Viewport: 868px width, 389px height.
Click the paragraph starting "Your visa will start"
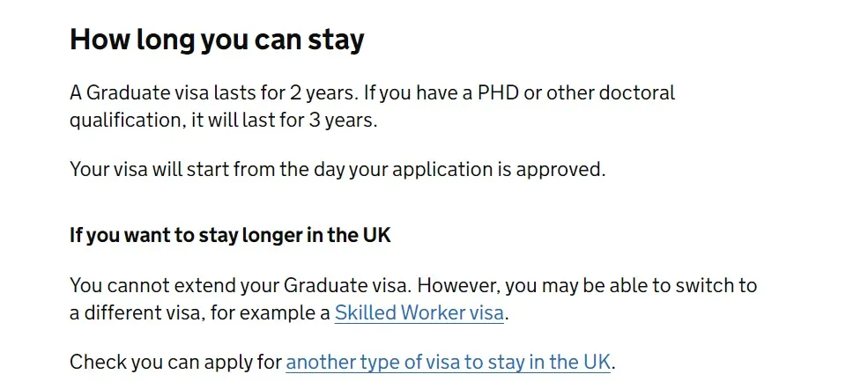click(x=338, y=169)
